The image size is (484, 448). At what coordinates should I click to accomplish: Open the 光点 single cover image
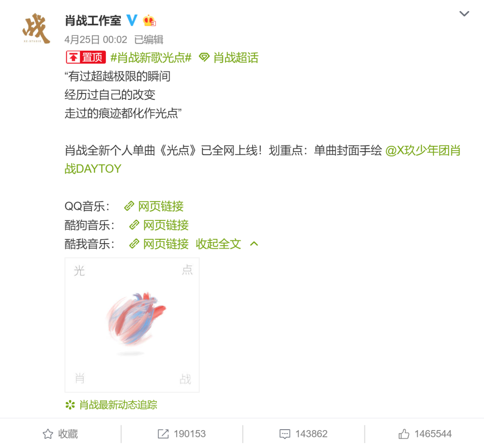132,325
